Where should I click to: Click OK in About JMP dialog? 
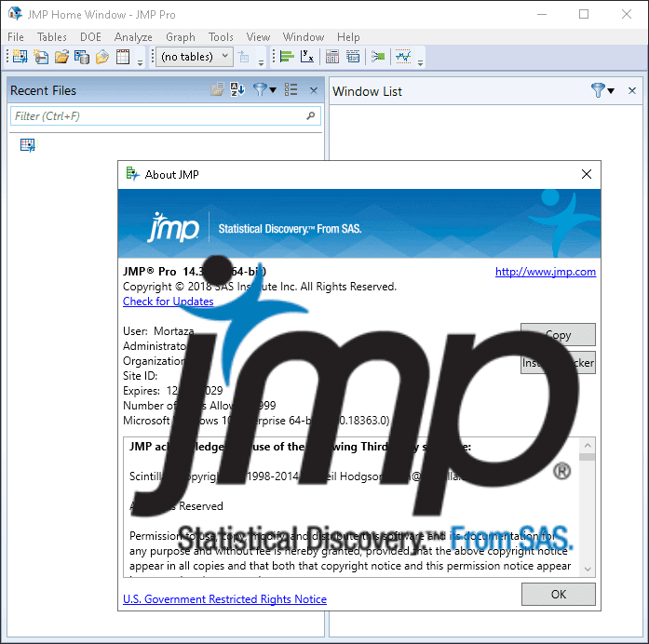559,594
